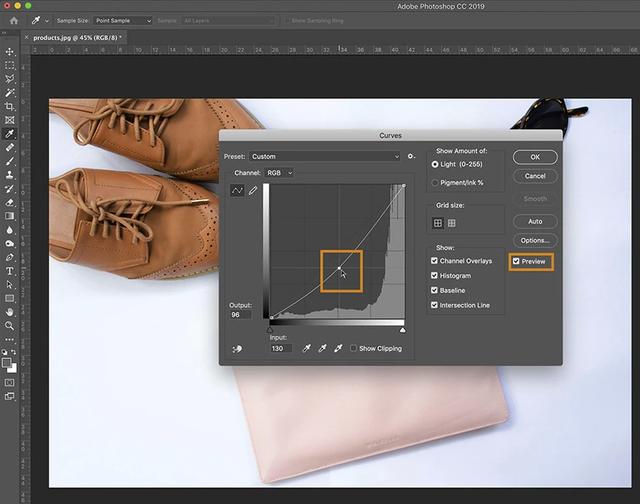Open the eyedropper tool preset picker arrow
Image resolution: width=640 pixels, height=504 pixels.
click(x=47, y=20)
